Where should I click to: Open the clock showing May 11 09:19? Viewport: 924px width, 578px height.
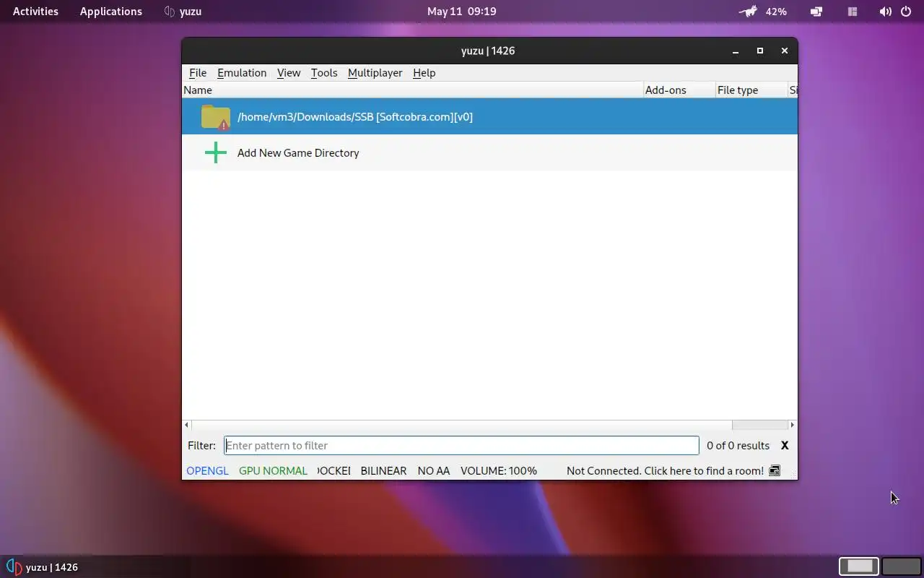tap(461, 12)
